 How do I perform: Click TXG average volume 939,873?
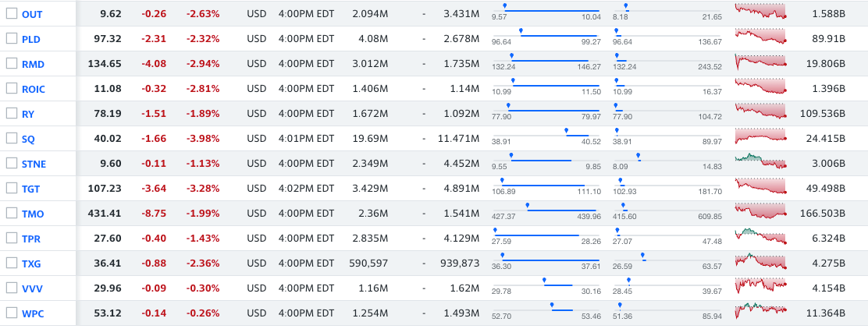click(460, 263)
